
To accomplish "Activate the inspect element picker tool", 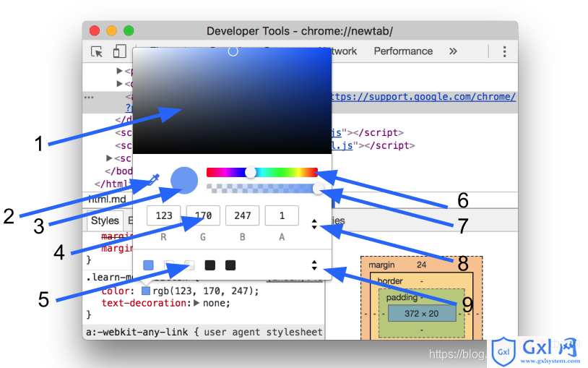I will (x=97, y=51).
